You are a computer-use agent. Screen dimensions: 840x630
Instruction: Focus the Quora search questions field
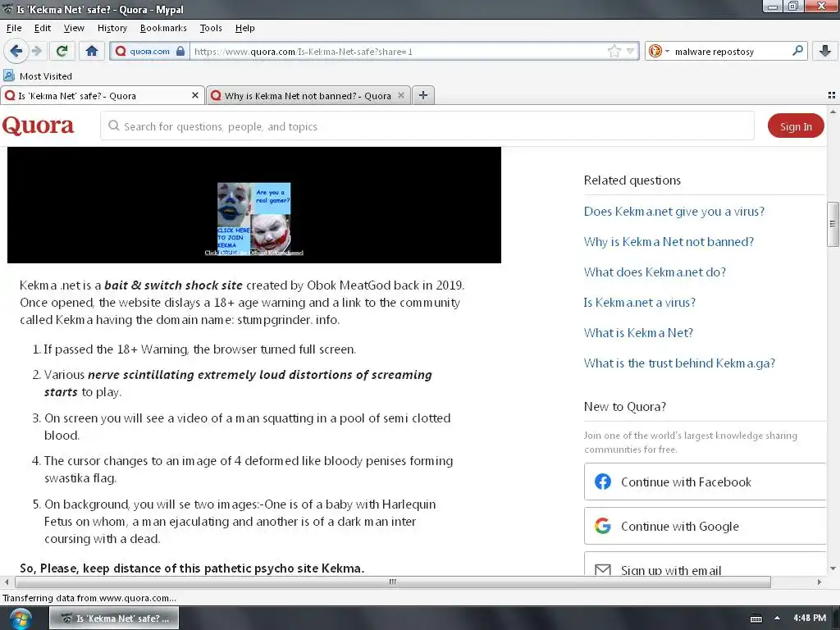coord(427,126)
